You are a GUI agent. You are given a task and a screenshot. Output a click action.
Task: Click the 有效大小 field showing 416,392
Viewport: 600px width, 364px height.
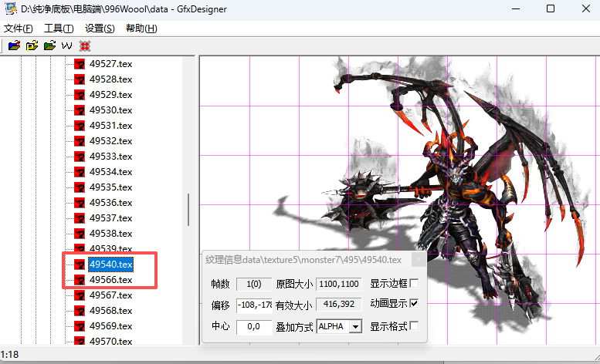(339, 305)
